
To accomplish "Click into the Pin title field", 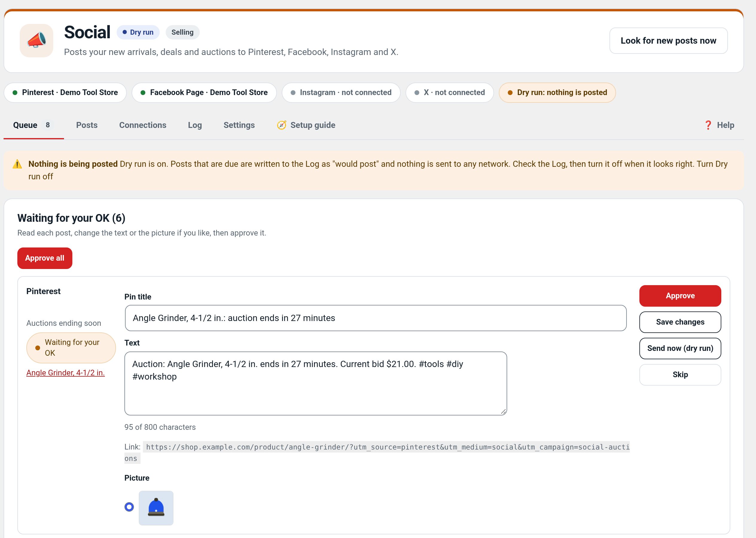I will click(376, 318).
